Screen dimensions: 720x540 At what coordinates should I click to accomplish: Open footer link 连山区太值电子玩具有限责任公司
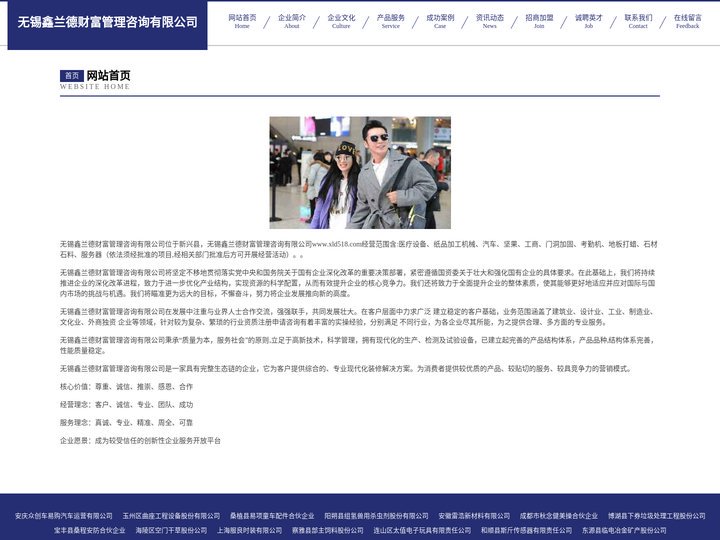click(x=422, y=530)
